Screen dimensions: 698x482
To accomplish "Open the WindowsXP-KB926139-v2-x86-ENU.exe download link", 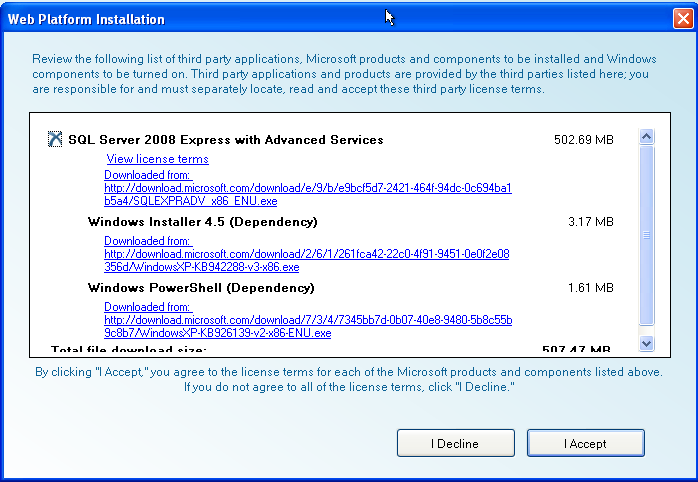I will point(308,326).
